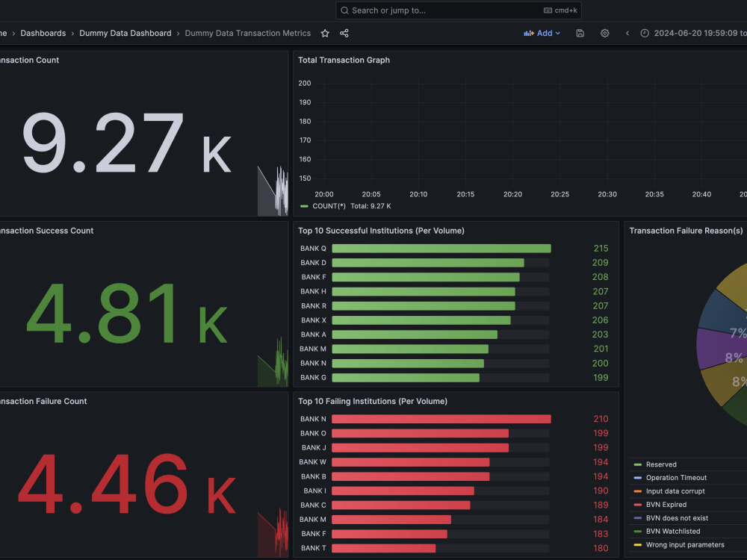The width and height of the screenshot is (747, 560).
Task: Click BANK O label in failing institutions
Action: click(x=314, y=433)
